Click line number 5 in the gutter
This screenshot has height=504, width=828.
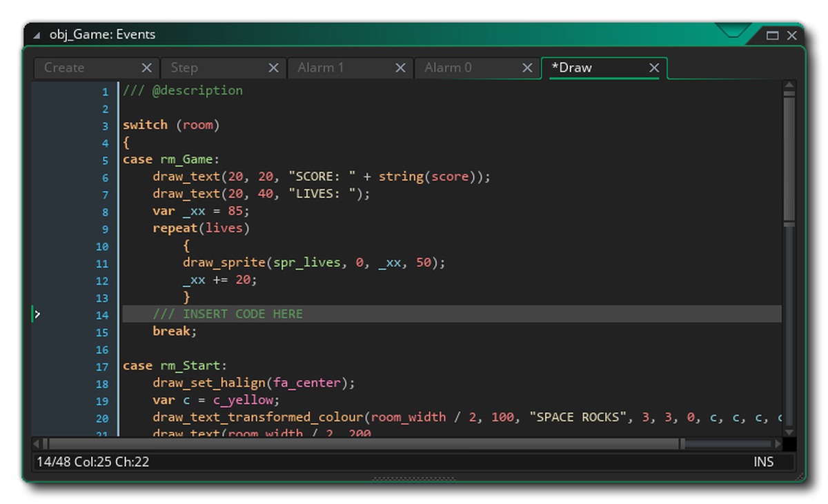pos(105,160)
